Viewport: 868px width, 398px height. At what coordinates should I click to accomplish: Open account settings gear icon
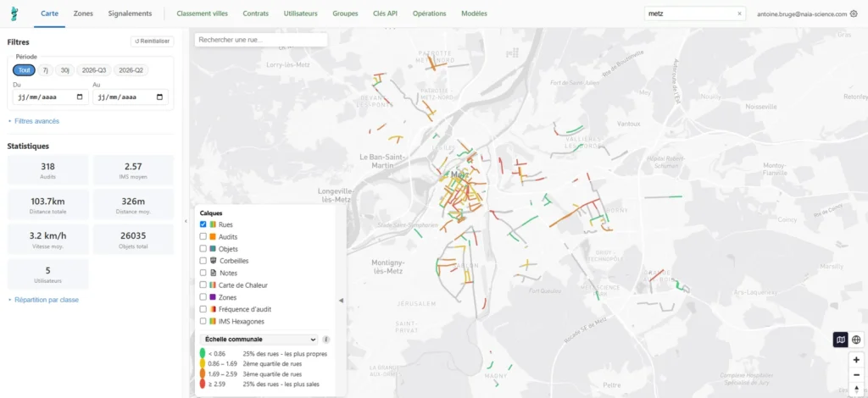pos(853,14)
